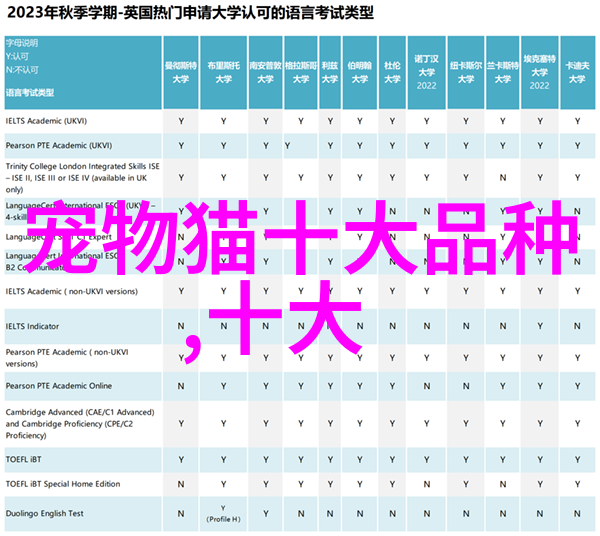
Task: Click IELTS Academic (UKVI) 'Y' under 卡迪夫大学
Action: pyautogui.click(x=577, y=121)
